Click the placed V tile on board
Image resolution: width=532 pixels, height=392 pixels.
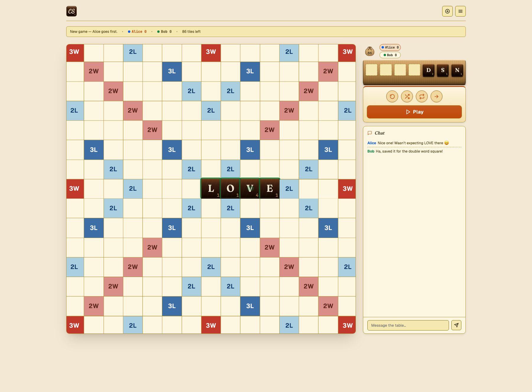tap(250, 188)
